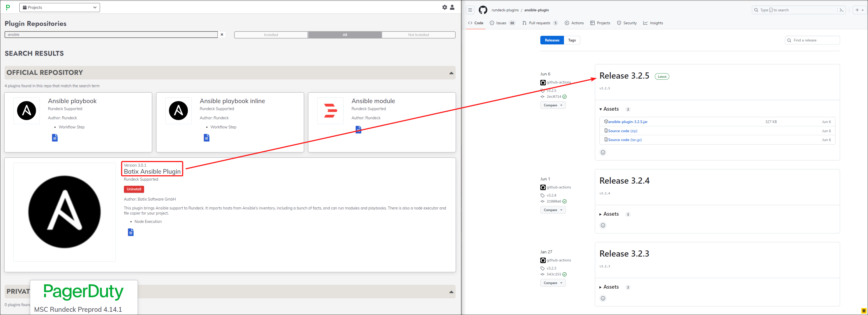Open the Batix Ansible Plugin documentation icon
This screenshot has width=868, height=315.
[x=131, y=232]
